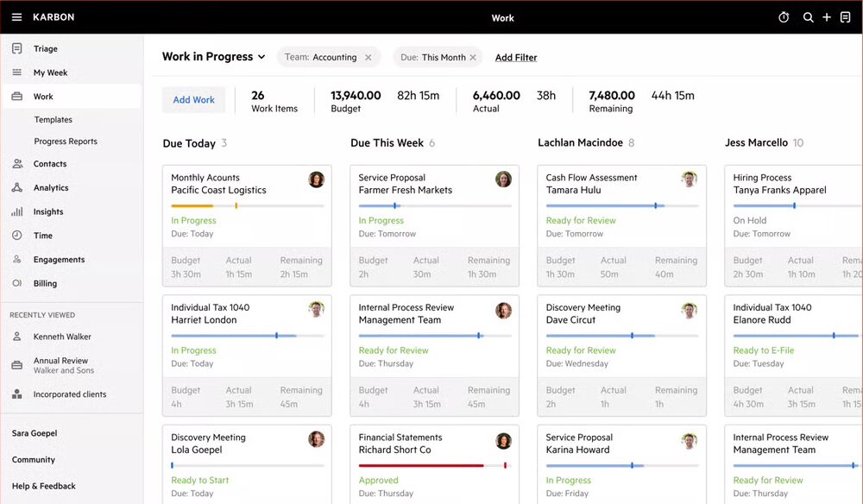
Task: Click the timer icon in top bar
Action: coord(784,17)
